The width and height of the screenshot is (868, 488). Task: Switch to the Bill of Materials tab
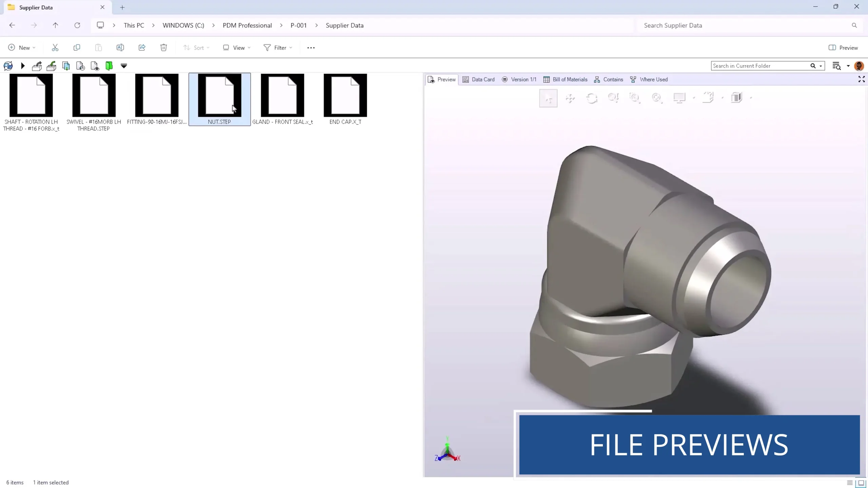tap(565, 79)
